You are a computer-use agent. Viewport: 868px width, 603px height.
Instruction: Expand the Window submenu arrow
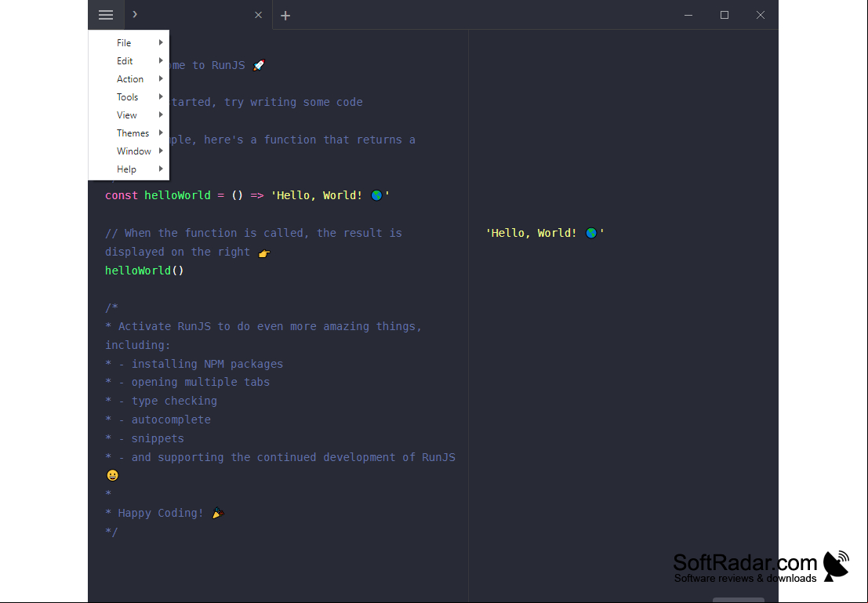coord(161,151)
